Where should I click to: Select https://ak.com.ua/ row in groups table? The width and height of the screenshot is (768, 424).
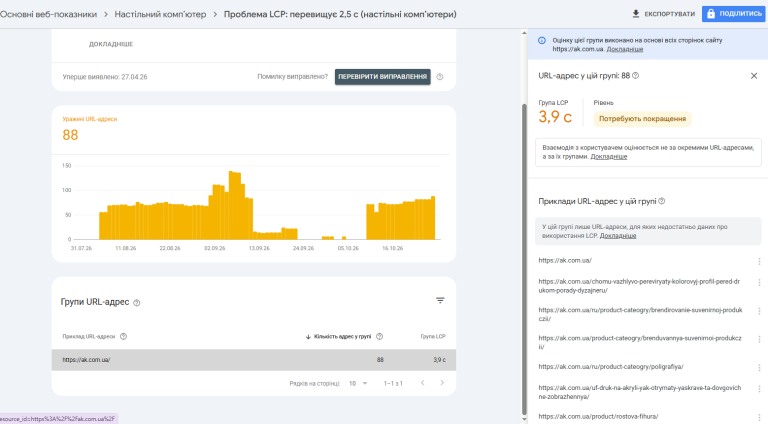point(254,360)
